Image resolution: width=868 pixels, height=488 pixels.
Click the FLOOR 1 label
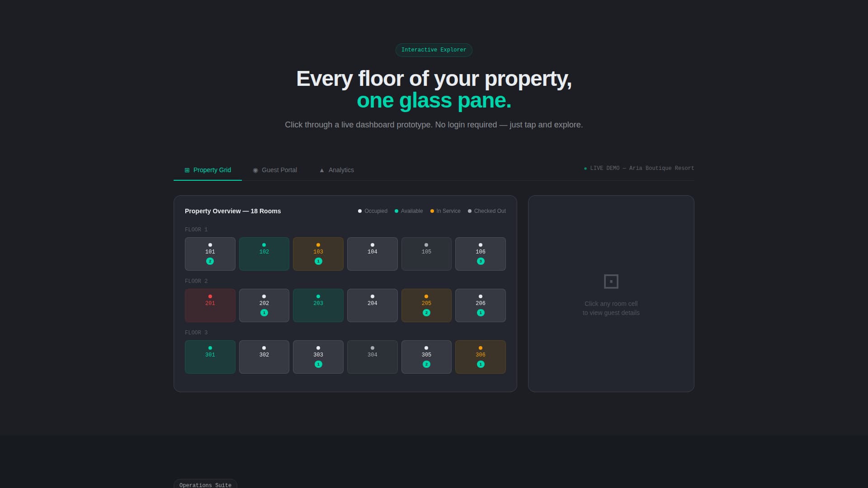[196, 230]
